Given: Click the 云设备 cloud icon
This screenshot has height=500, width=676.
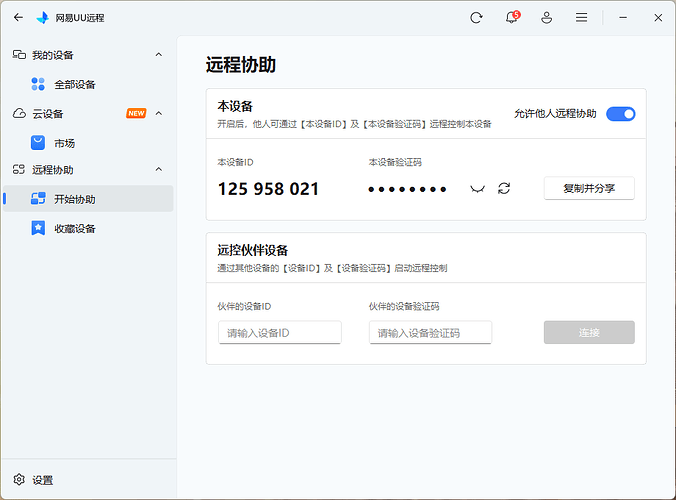Looking at the screenshot, I should [19, 113].
